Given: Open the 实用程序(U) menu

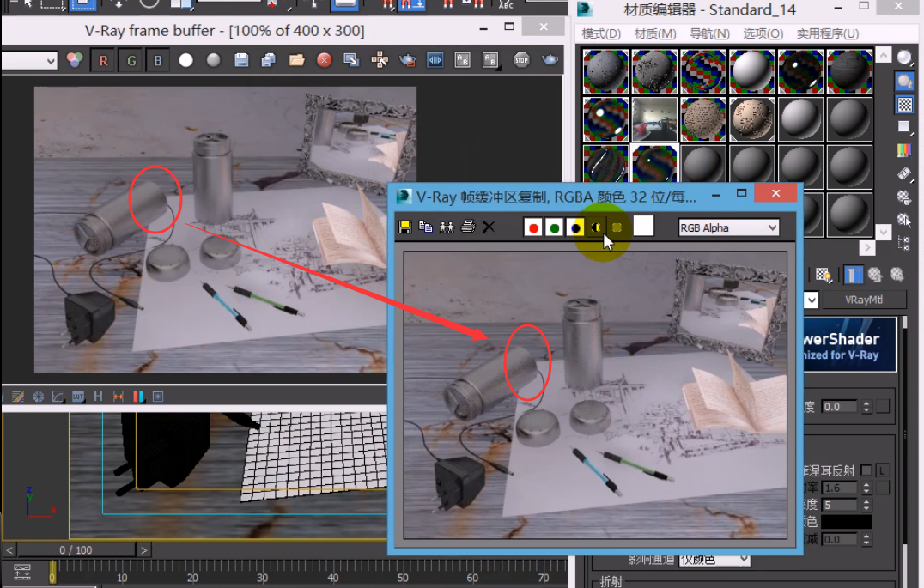Looking at the screenshot, I should pyautogui.click(x=827, y=33).
